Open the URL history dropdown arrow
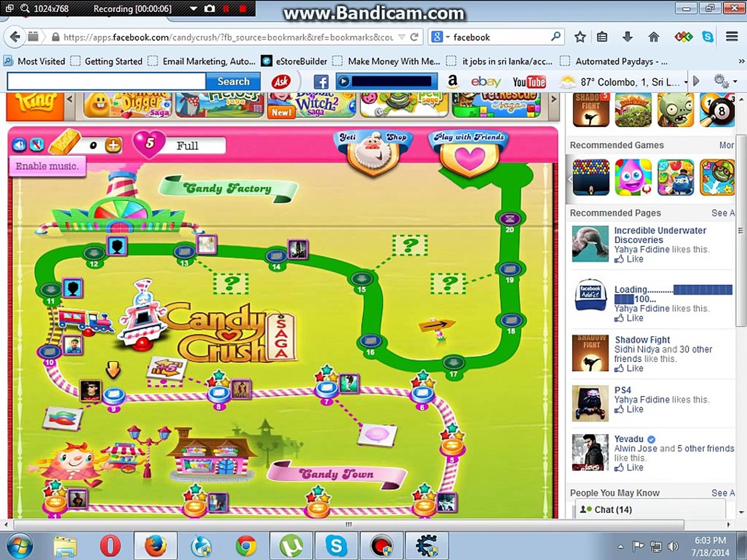The image size is (747, 560). click(x=402, y=37)
